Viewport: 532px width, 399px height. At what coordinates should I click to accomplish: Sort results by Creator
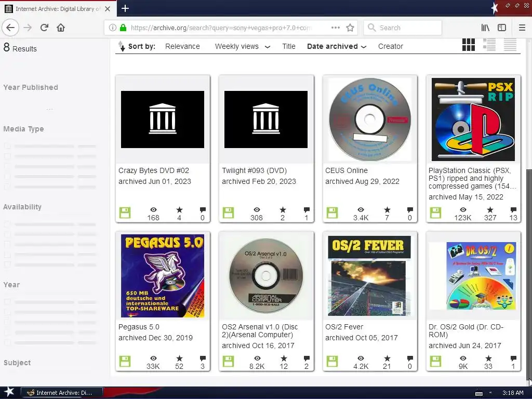(391, 46)
